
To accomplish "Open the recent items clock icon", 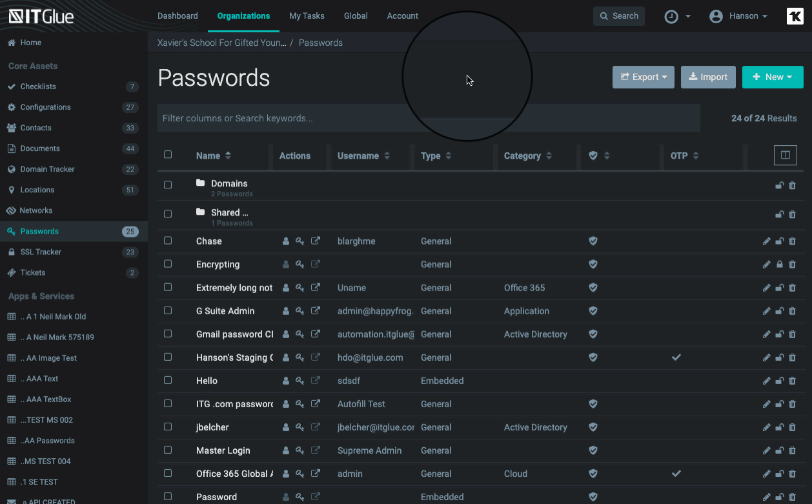I will [x=671, y=17].
